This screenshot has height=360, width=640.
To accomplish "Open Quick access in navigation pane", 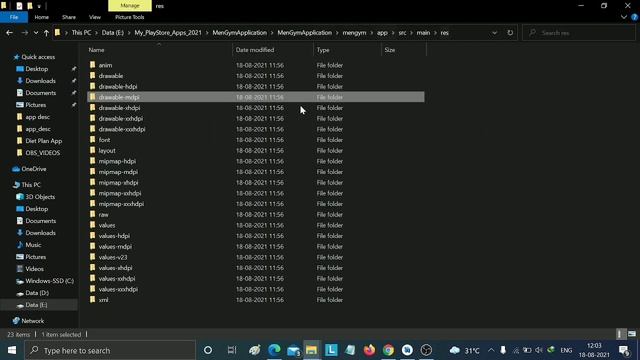I will (x=38, y=57).
